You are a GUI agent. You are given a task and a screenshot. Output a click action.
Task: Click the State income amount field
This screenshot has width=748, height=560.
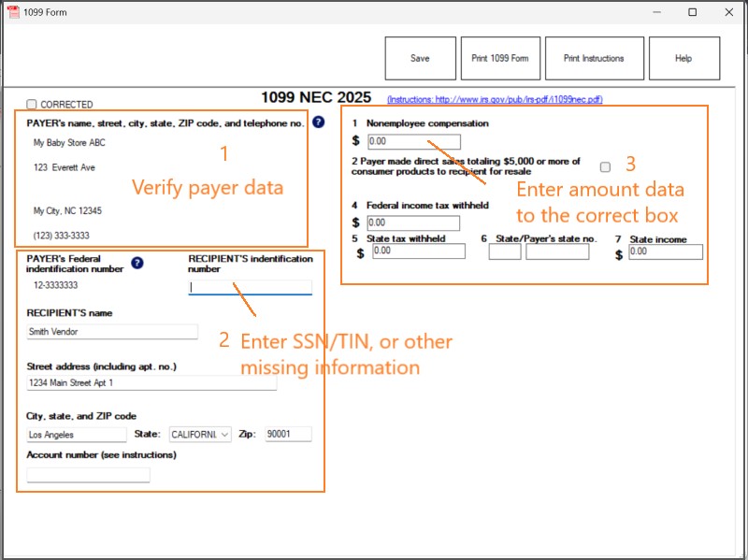point(665,251)
